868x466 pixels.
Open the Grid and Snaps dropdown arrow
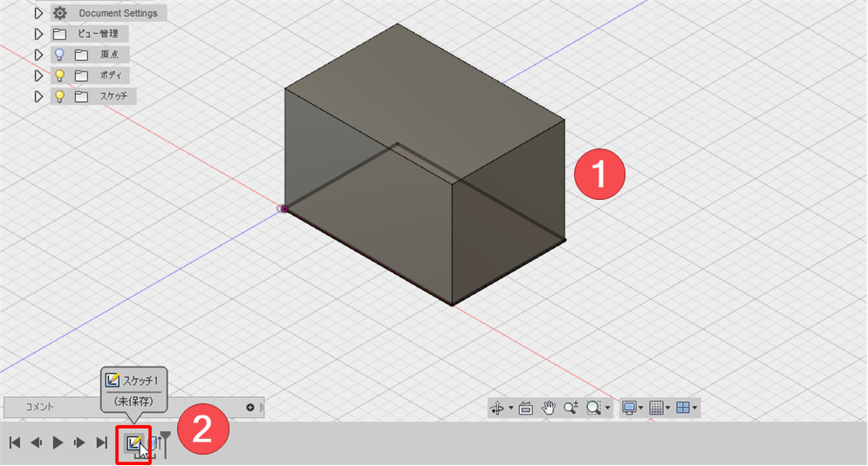click(x=668, y=408)
